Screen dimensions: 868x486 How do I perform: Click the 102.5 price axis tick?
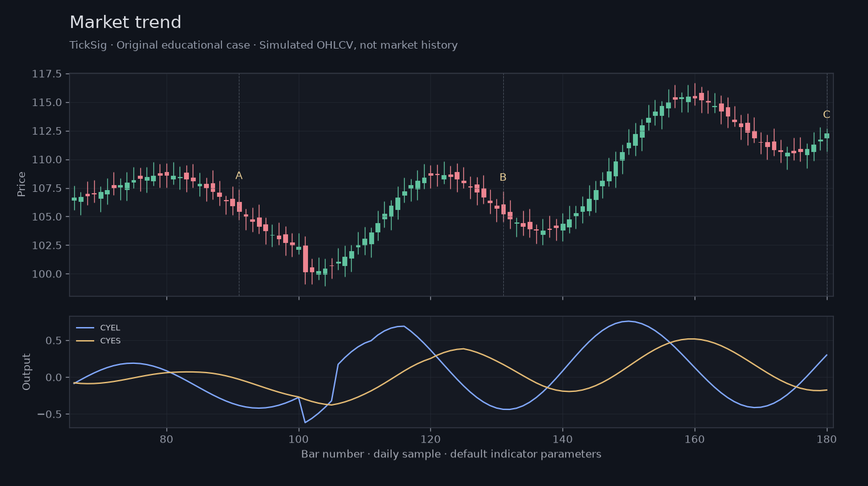click(47, 246)
